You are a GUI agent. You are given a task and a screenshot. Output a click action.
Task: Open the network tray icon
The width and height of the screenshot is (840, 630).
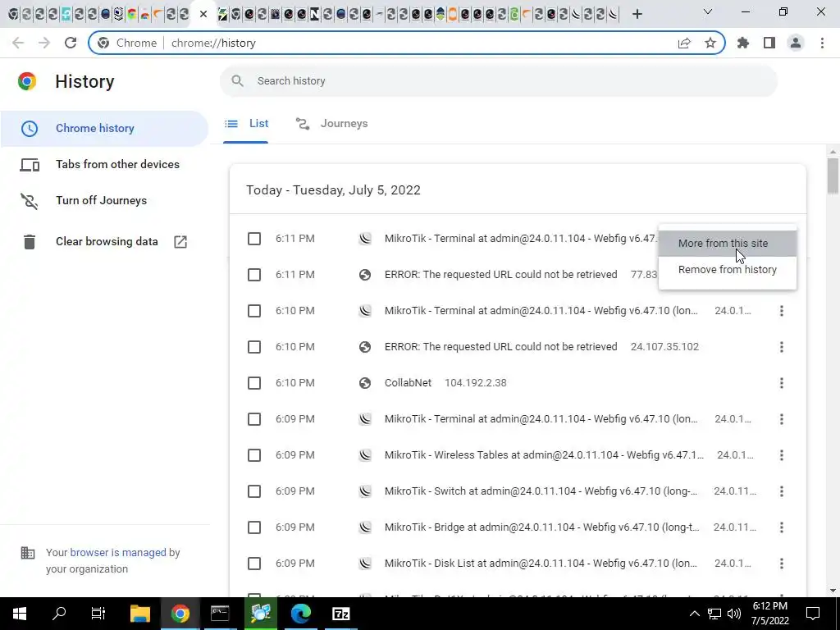[714, 614]
